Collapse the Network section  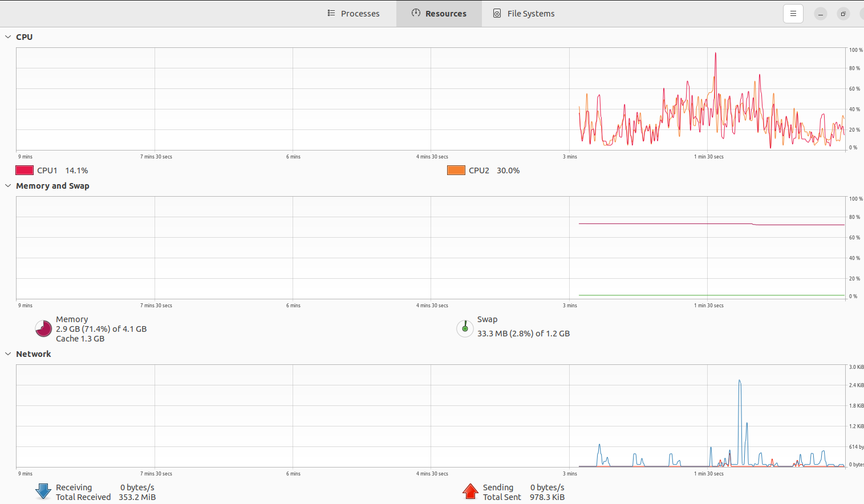click(8, 354)
